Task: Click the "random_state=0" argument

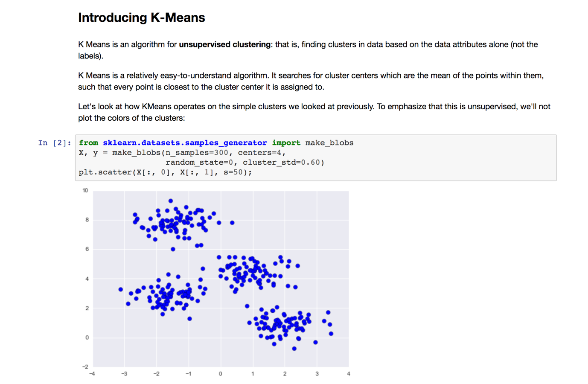Action: click(199, 163)
